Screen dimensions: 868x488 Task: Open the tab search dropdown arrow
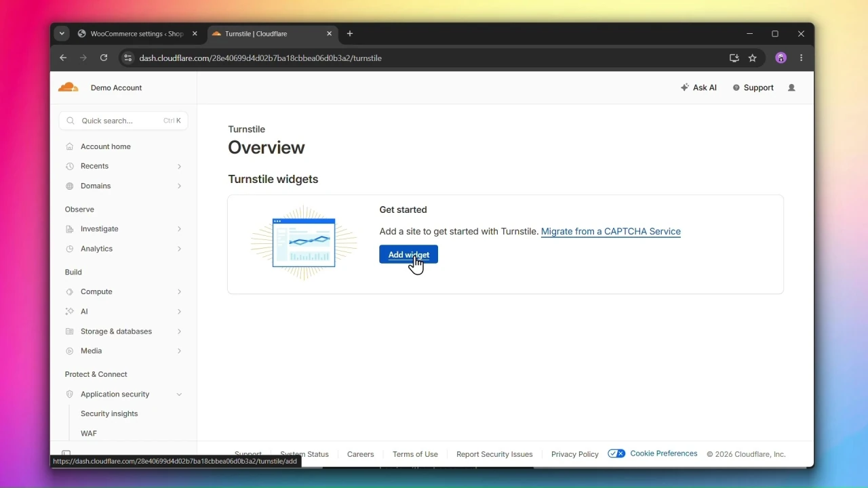pos(62,33)
